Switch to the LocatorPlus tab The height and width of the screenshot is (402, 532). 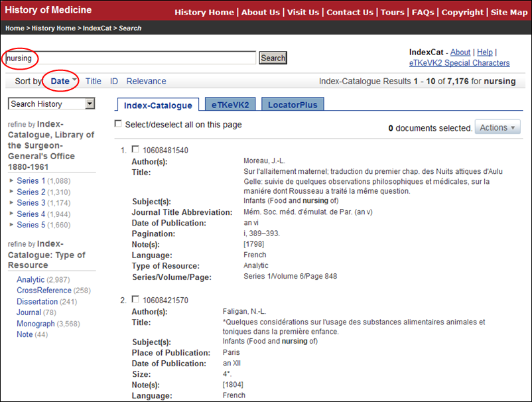[x=293, y=105]
